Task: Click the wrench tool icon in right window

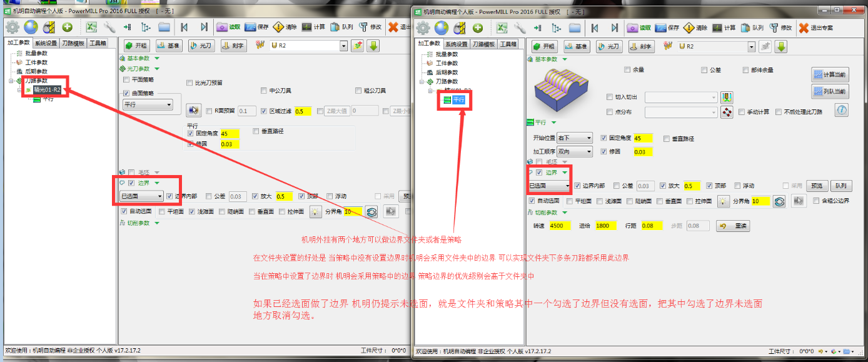Action: coord(520,28)
